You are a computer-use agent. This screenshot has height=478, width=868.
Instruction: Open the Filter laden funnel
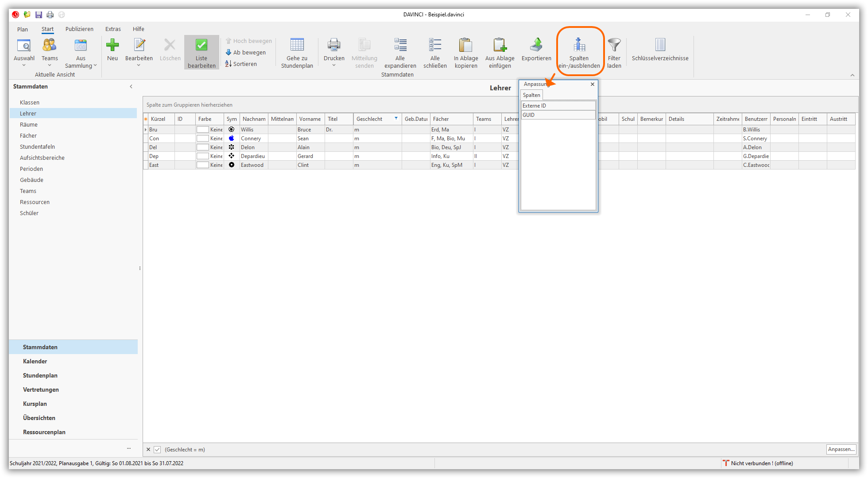point(614,45)
